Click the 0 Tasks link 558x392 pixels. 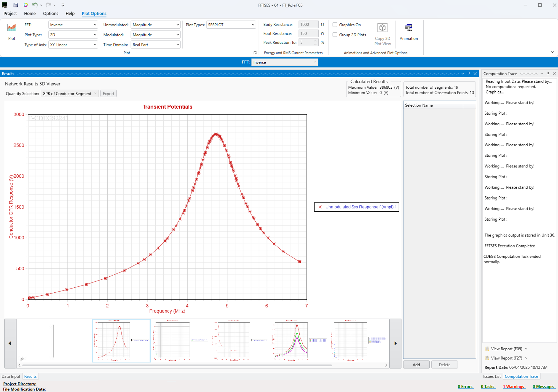point(488,386)
